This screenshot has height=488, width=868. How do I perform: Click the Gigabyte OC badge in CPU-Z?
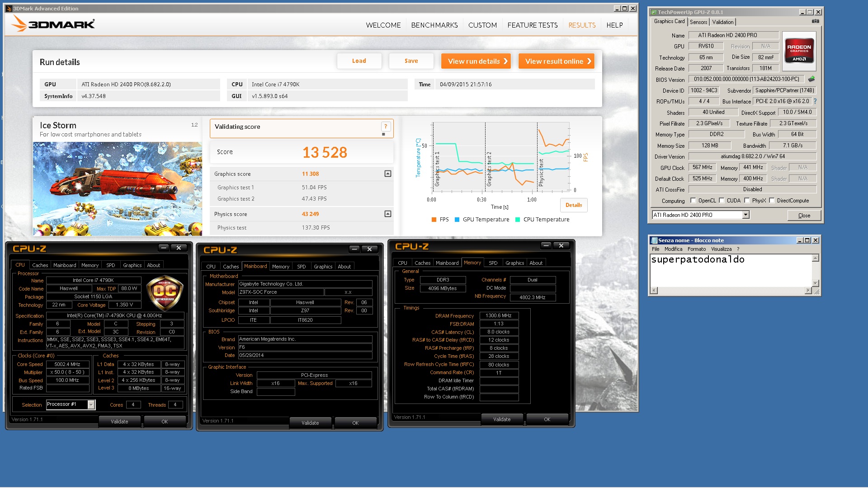pos(165,293)
